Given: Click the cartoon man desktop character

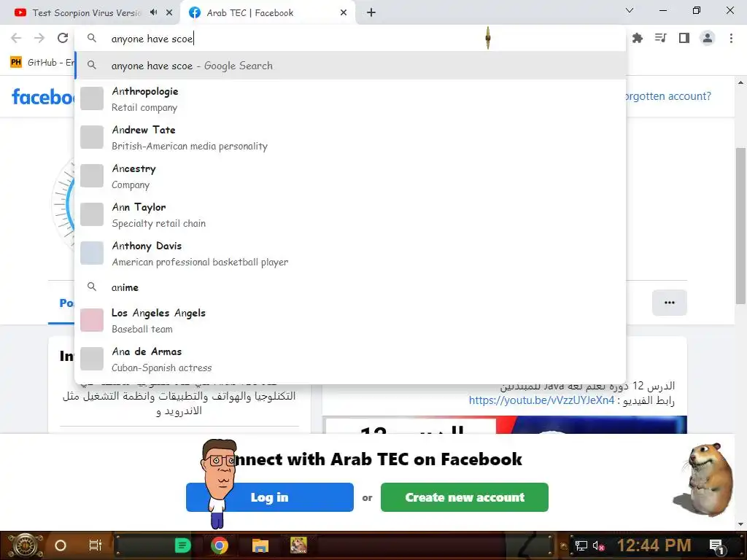Looking at the screenshot, I should click(220, 483).
